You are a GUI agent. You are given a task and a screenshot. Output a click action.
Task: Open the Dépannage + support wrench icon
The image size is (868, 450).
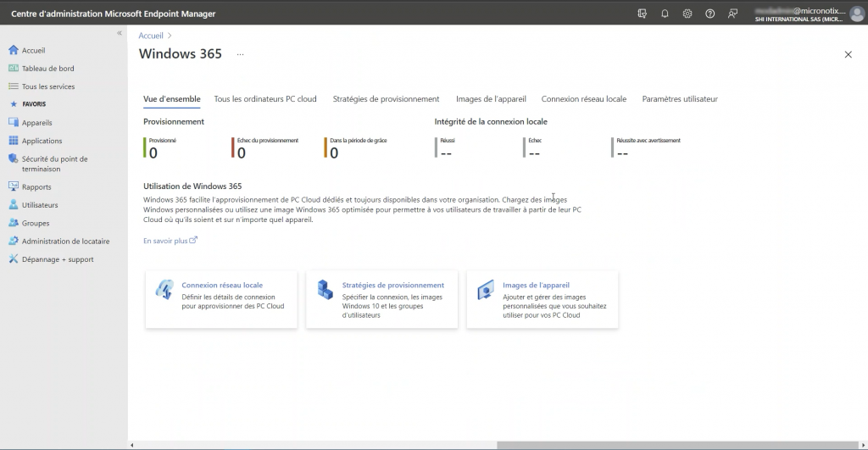[14, 259]
